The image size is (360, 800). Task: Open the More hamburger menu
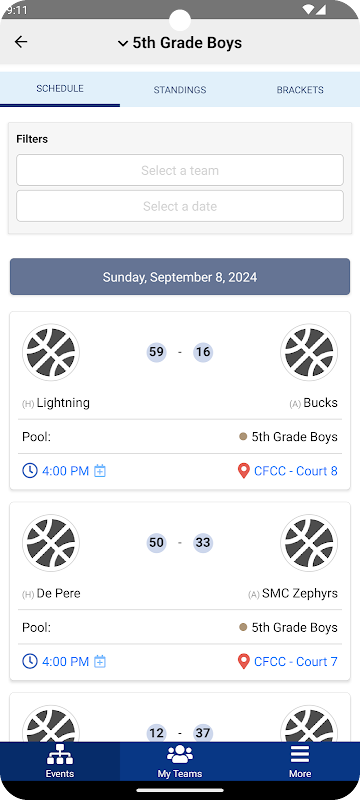(300, 761)
